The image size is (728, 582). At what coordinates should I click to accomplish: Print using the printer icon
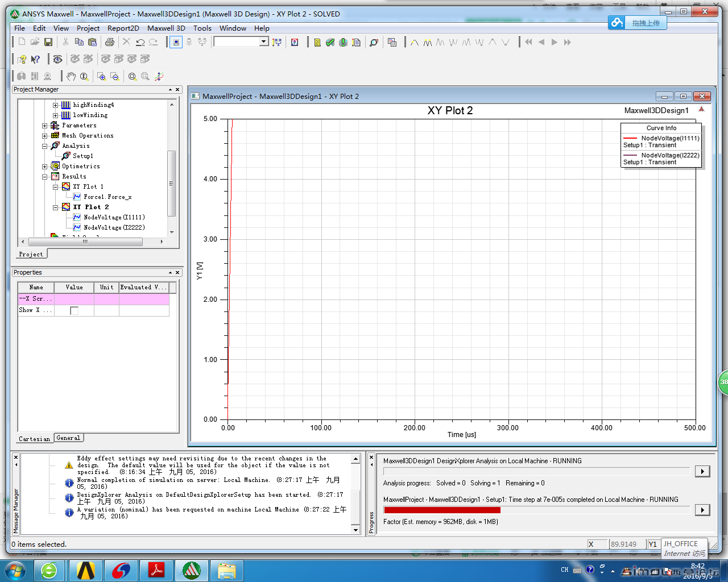tap(110, 42)
